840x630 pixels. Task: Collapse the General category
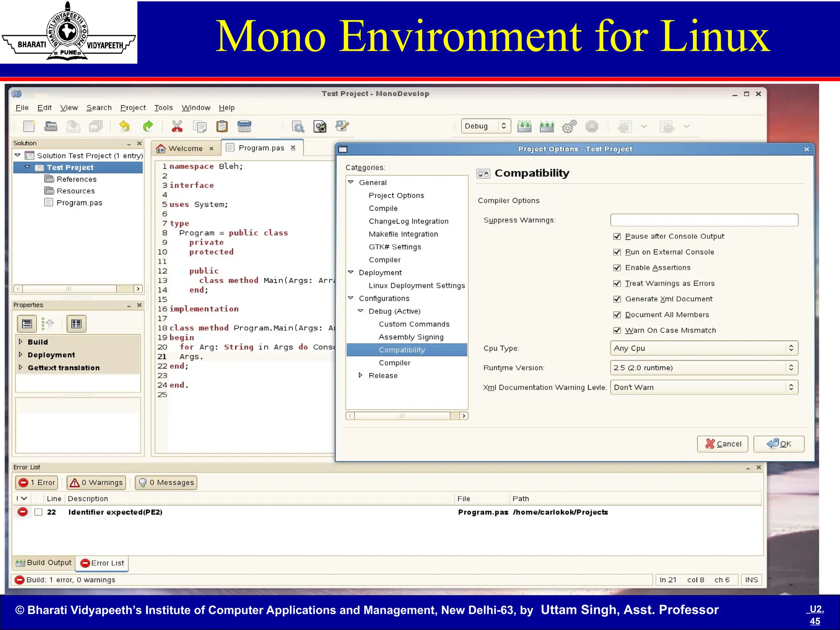[x=351, y=182]
